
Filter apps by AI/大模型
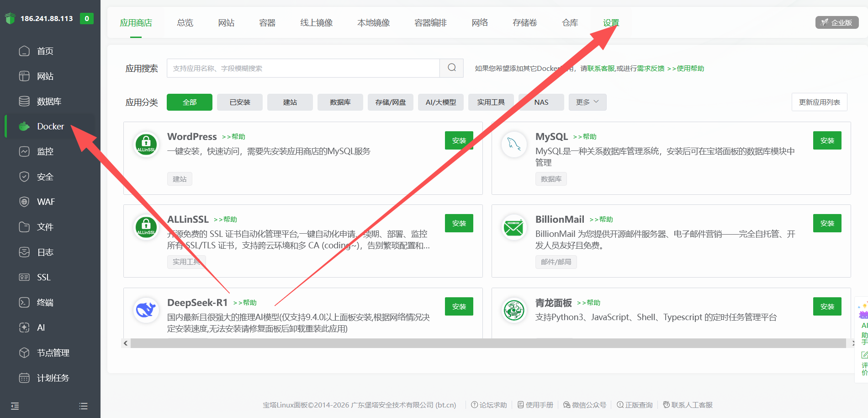[x=441, y=102]
